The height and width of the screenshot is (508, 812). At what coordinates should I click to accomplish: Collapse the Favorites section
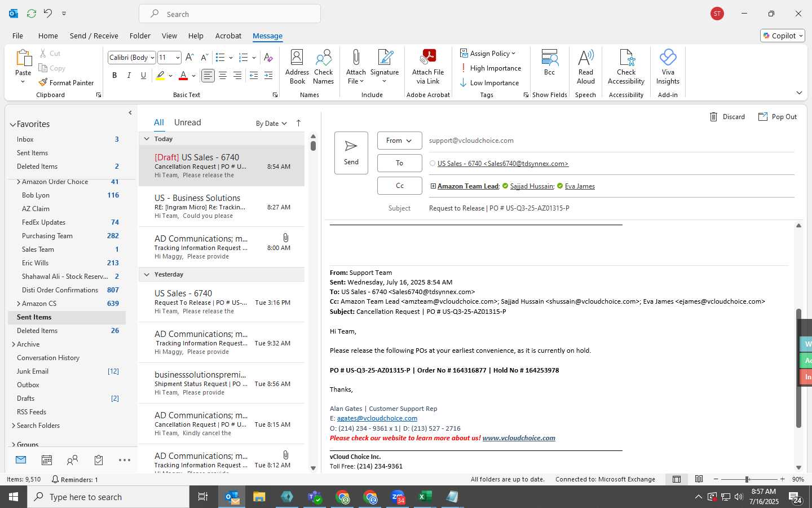tap(12, 124)
